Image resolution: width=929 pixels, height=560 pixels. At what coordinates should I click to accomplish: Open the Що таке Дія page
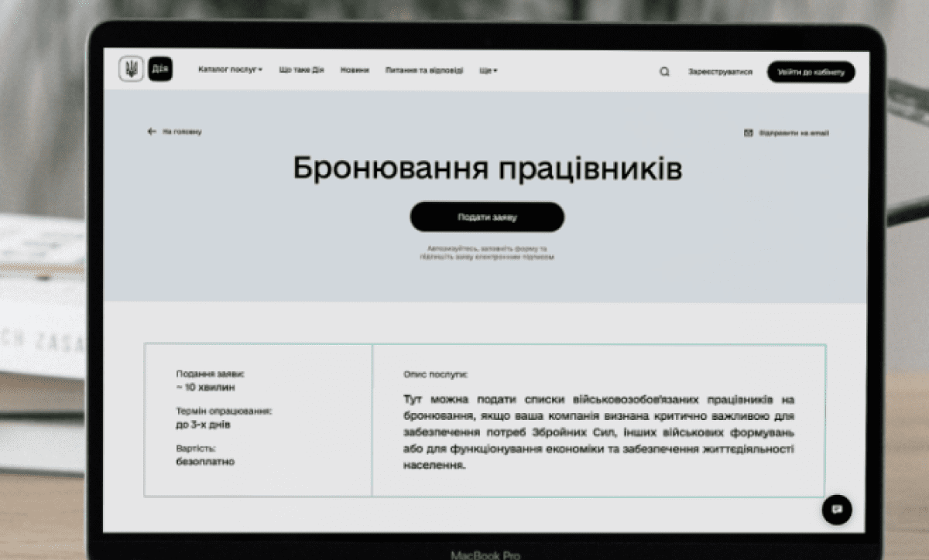coord(301,70)
